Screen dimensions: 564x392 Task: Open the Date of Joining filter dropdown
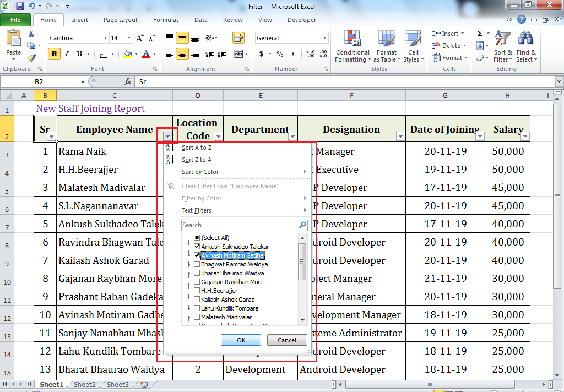coord(480,137)
